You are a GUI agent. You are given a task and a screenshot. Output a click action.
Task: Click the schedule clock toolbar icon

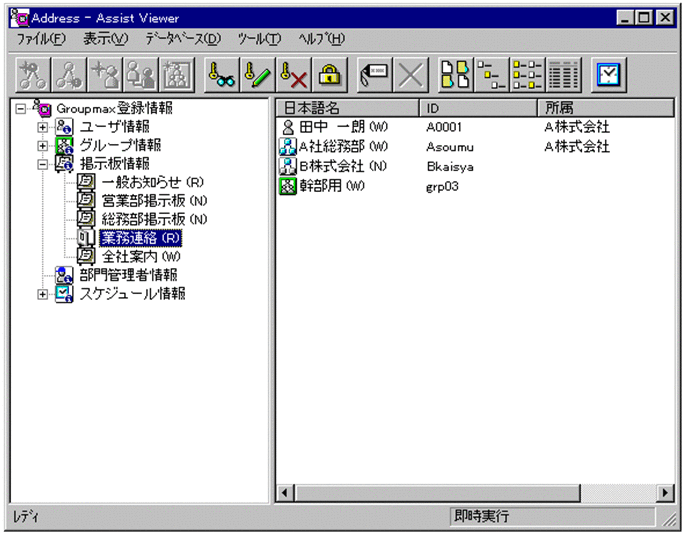[x=609, y=74]
